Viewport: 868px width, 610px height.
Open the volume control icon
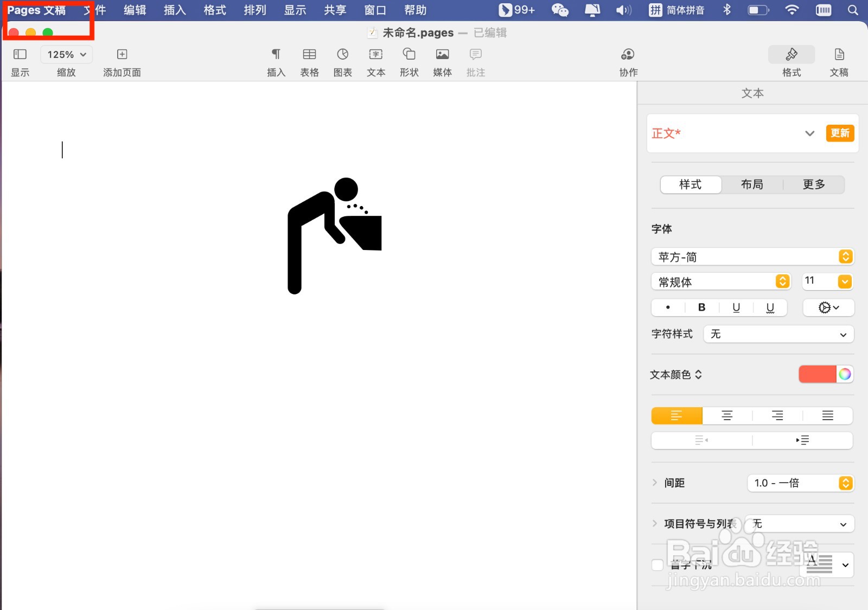pos(624,10)
